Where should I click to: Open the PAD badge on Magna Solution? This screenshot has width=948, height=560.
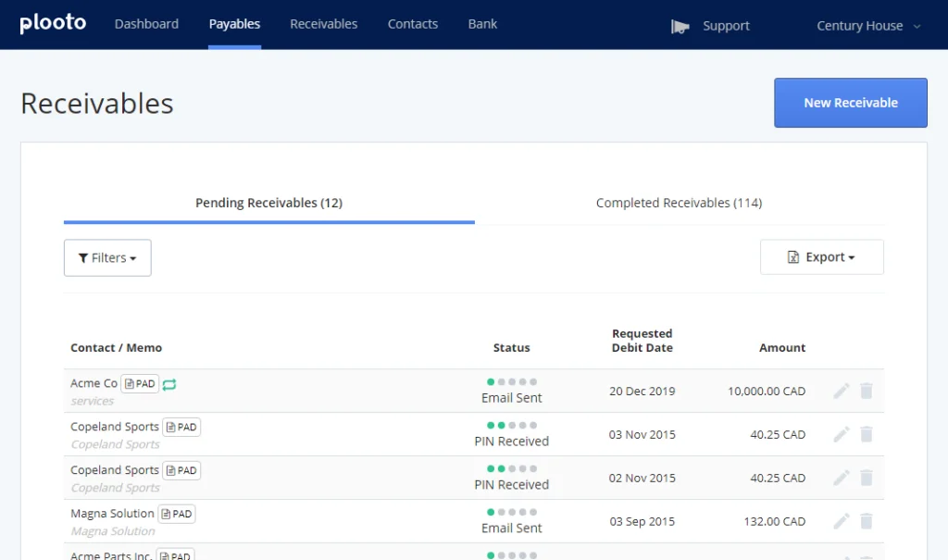pos(176,514)
